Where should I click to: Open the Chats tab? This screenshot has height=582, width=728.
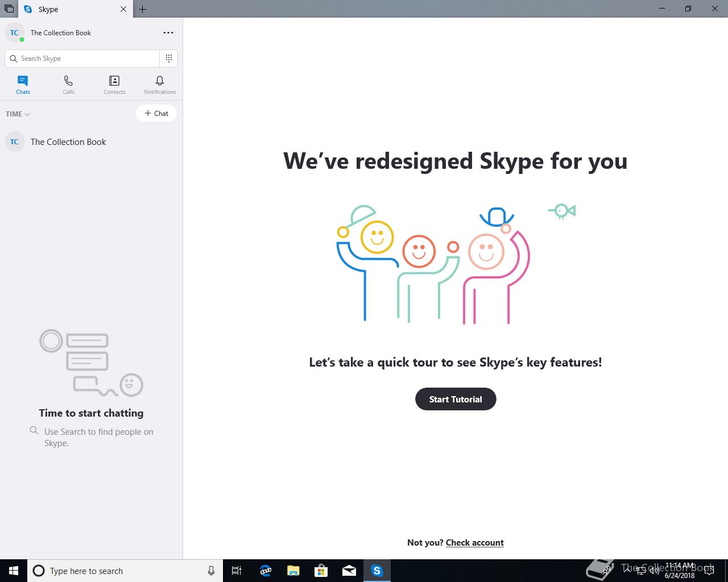coord(23,85)
